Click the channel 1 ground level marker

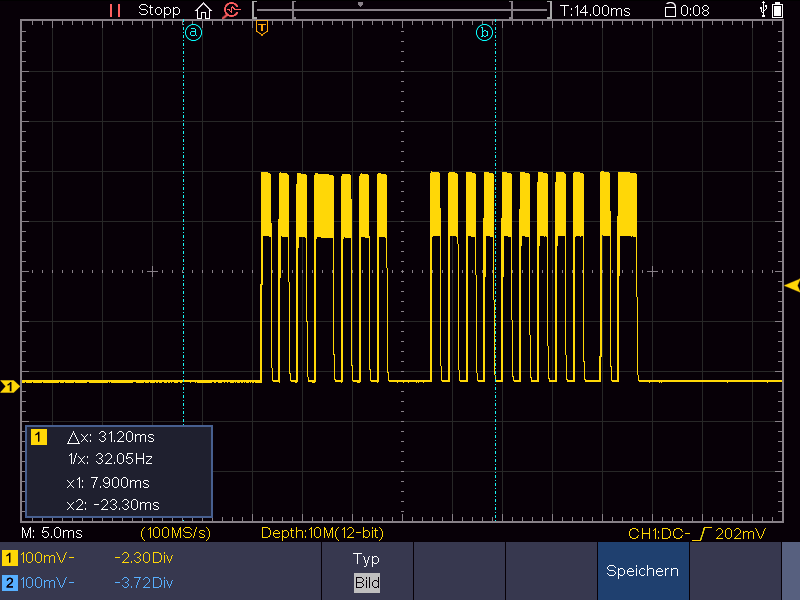(x=10, y=387)
